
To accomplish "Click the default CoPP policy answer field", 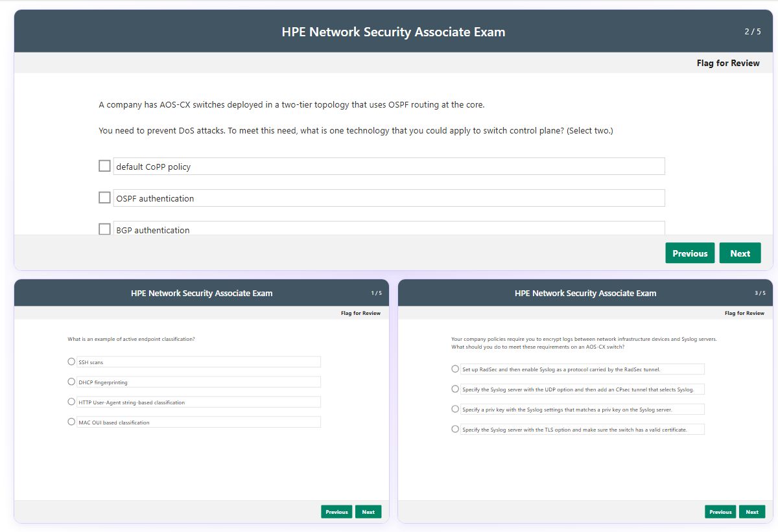I will 389,167.
